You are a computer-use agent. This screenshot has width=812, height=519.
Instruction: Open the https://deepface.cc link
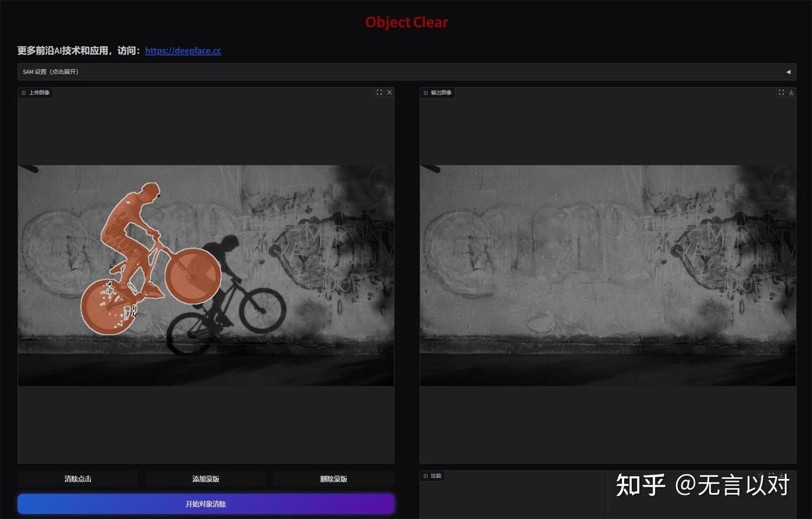click(183, 51)
